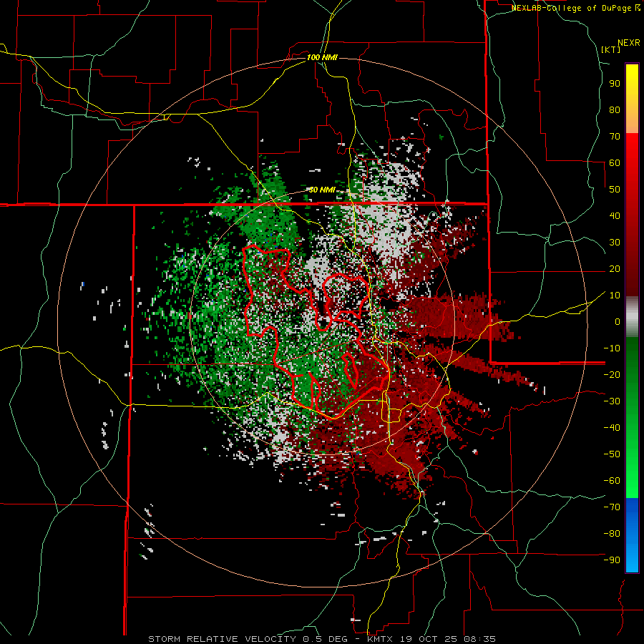The image size is (644, 644).
Task: Click the -40 value on the velocity scale
Action: (612, 428)
